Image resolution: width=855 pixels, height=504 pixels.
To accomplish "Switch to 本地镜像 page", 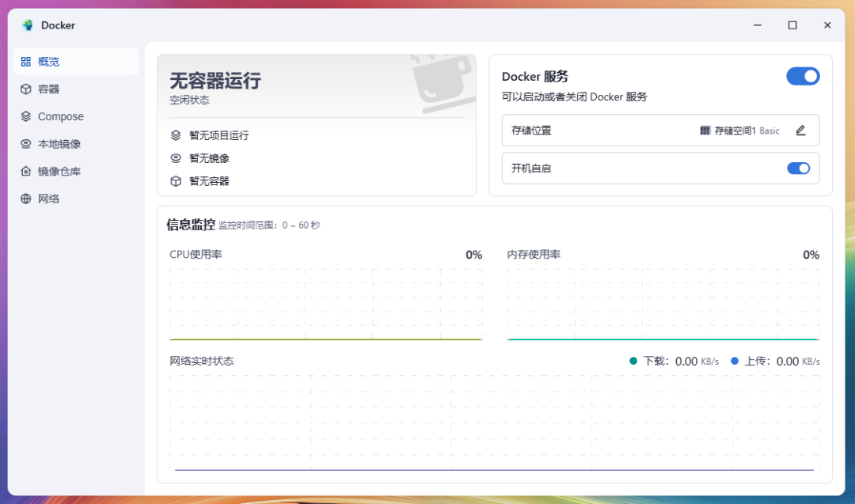I will coord(76,144).
